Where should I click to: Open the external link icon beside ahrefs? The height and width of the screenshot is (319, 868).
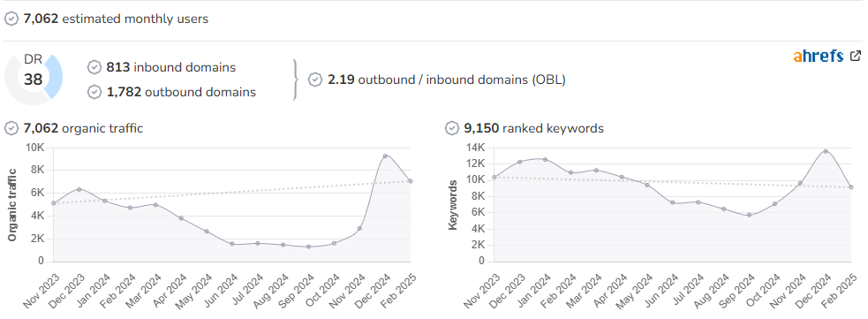coord(856,56)
